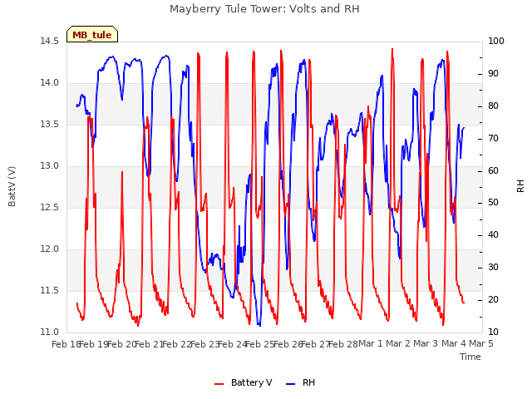
Task: Click the Mar 4 date label
Action: point(454,343)
